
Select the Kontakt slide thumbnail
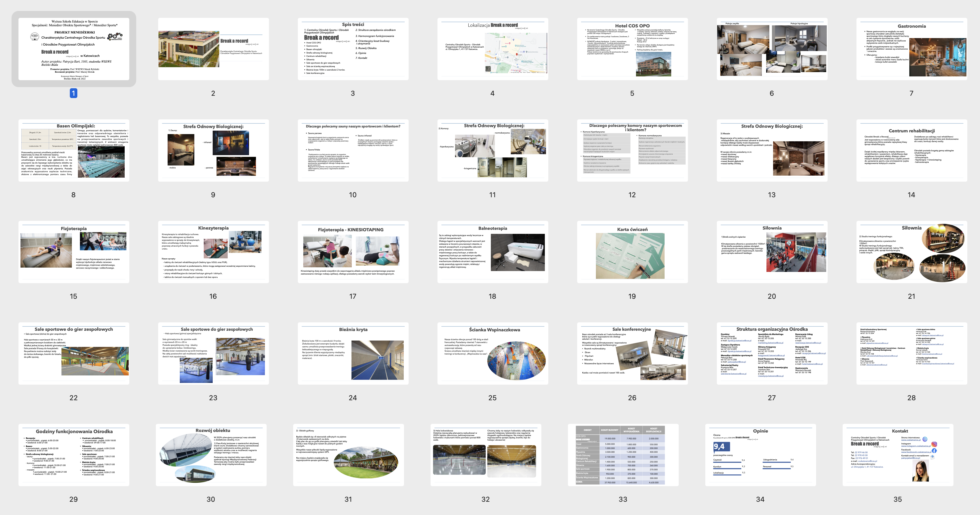(x=897, y=454)
